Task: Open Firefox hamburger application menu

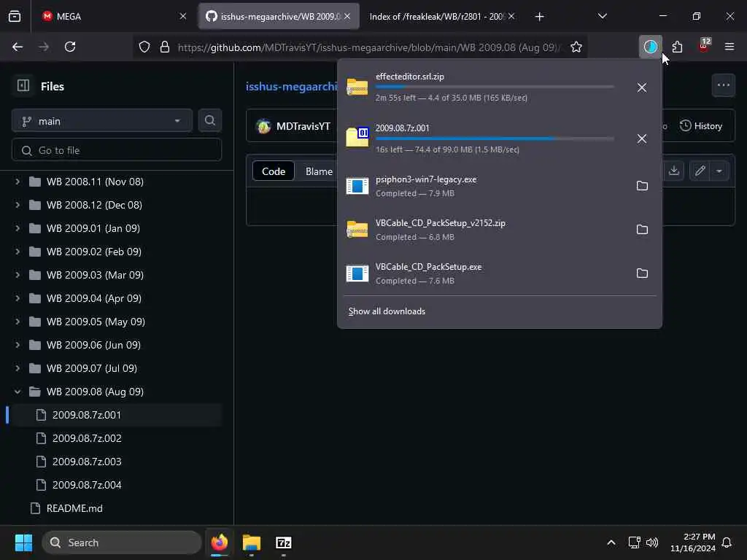Action: pos(729,47)
